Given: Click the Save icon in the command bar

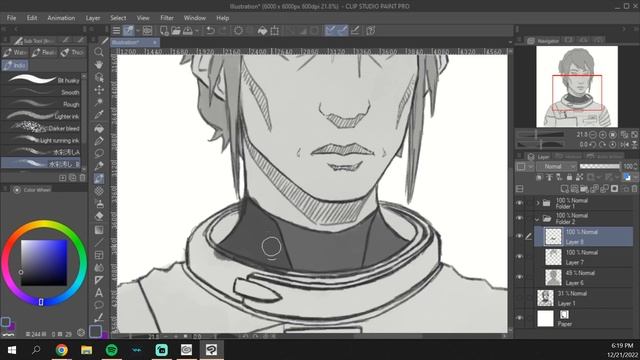Looking at the screenshot, I should coord(188,31).
